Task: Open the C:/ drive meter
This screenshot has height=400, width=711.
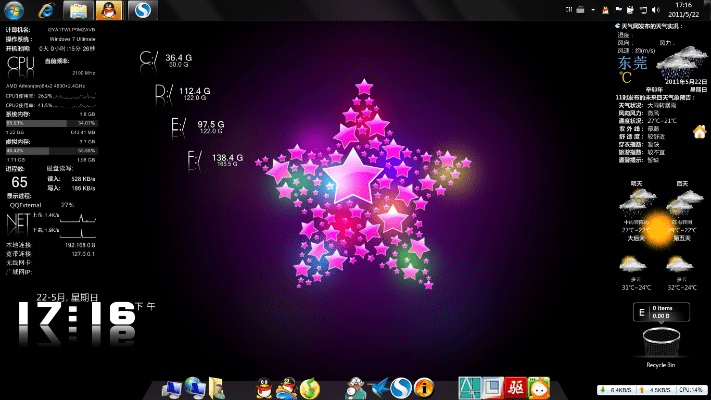Action: click(x=166, y=61)
